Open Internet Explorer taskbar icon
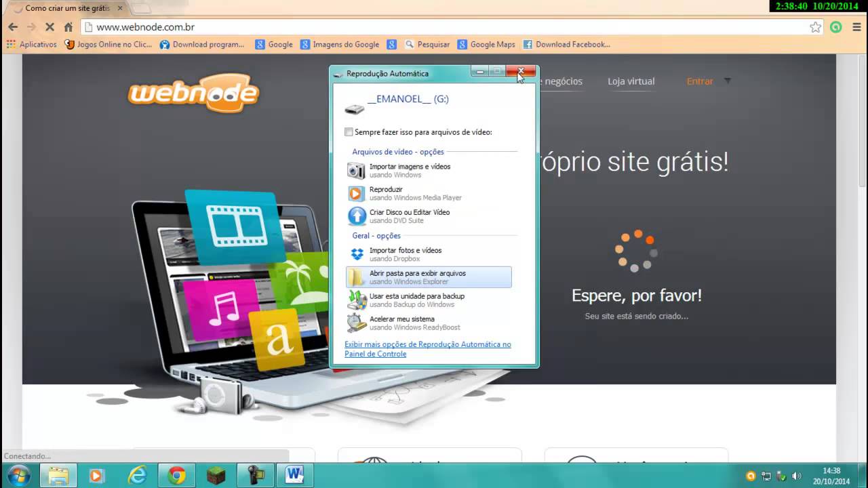 click(x=138, y=476)
